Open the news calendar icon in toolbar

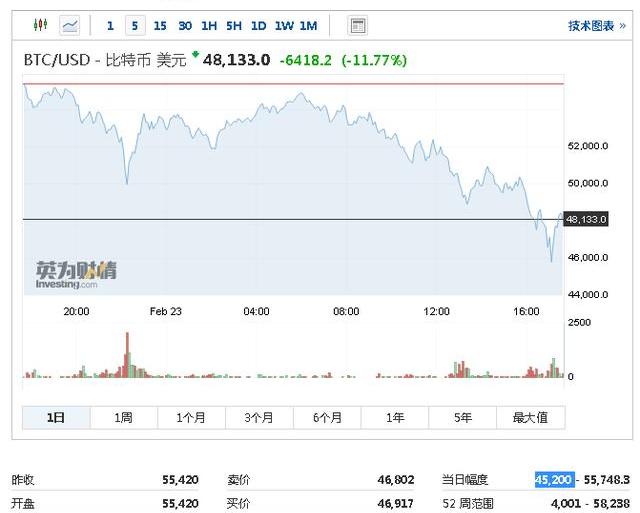click(x=358, y=25)
